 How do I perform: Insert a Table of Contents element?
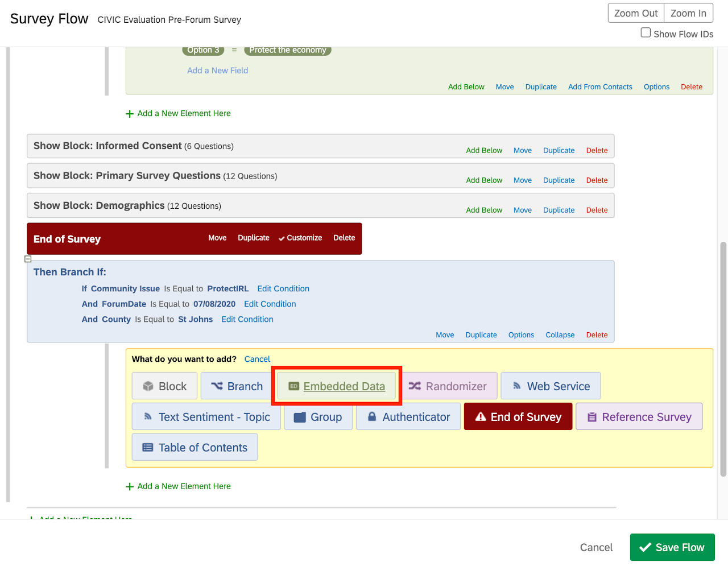click(195, 448)
